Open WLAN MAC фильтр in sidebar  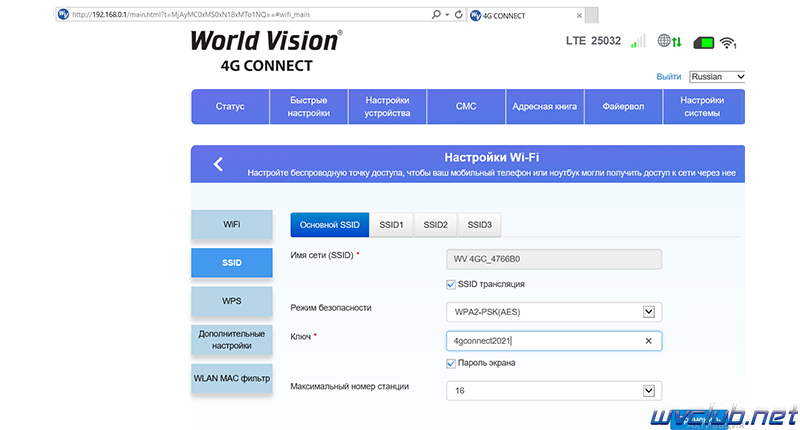point(232,378)
